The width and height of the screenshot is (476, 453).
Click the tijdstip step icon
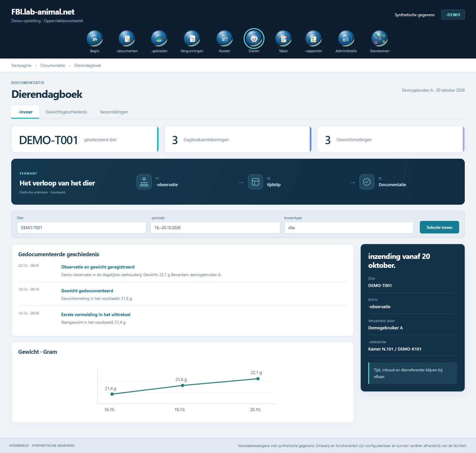(x=256, y=182)
